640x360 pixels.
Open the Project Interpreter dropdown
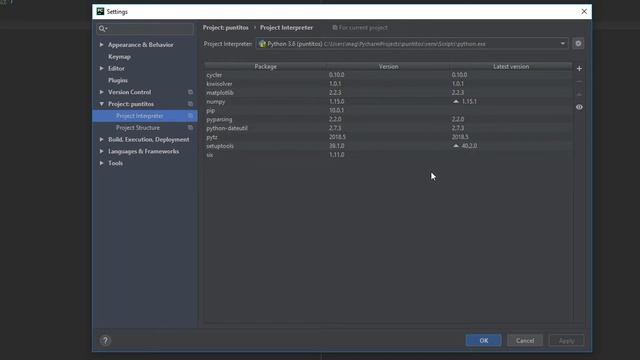tap(562, 44)
